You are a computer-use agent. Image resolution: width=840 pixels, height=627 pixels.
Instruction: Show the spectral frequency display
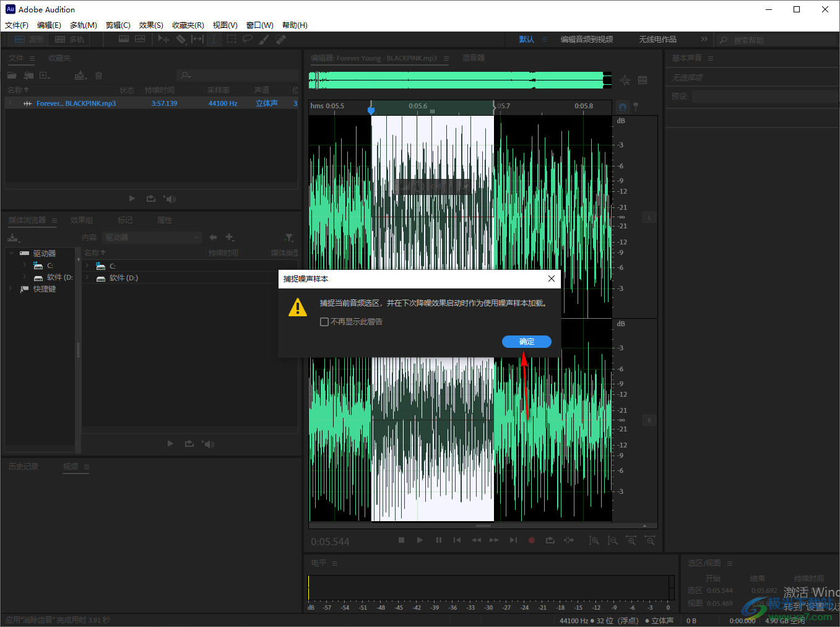(124, 39)
